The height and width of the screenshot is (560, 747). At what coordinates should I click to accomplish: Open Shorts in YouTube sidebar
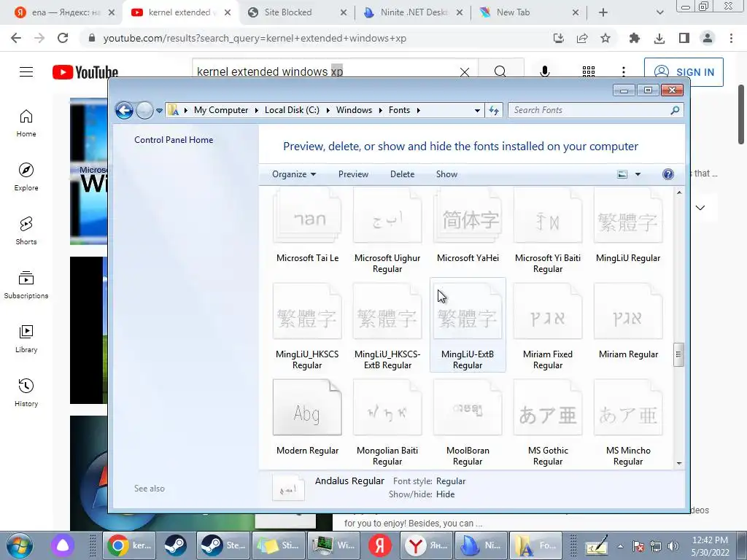point(26,230)
